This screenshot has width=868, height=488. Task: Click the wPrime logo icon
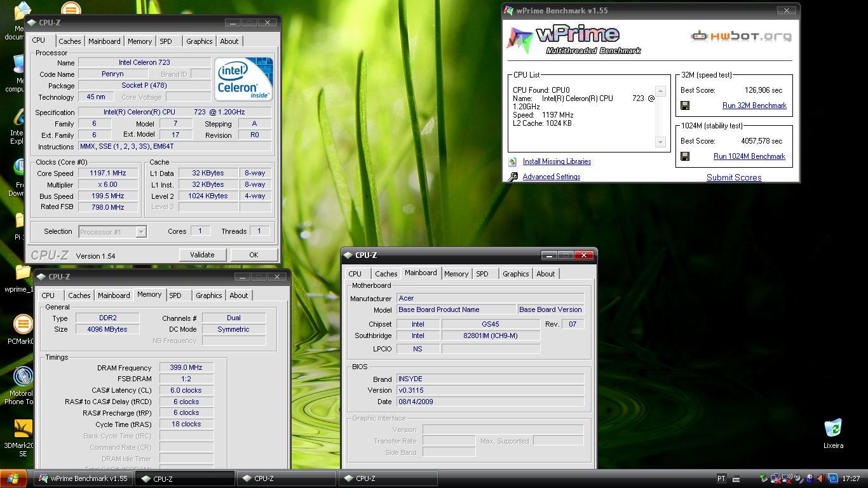(520, 40)
